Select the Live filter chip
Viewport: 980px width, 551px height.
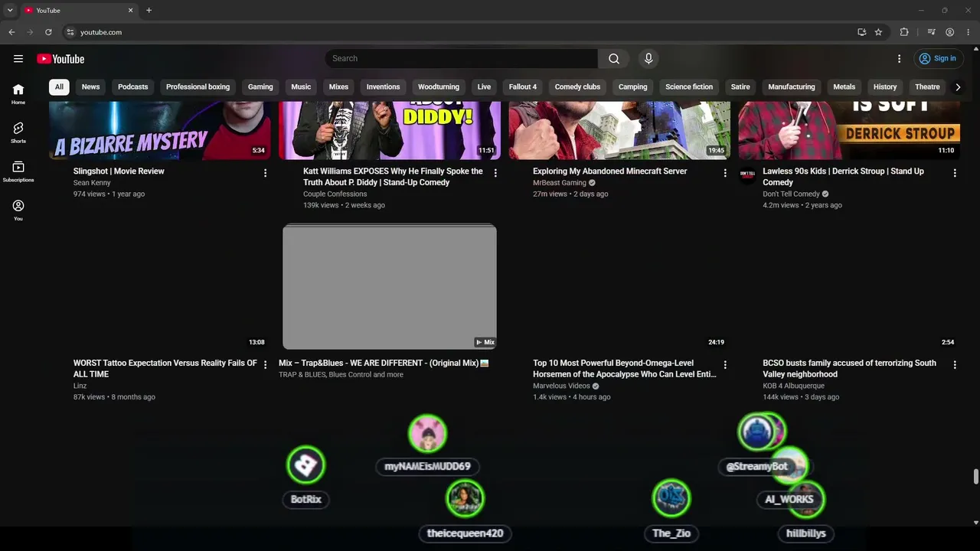[484, 87]
